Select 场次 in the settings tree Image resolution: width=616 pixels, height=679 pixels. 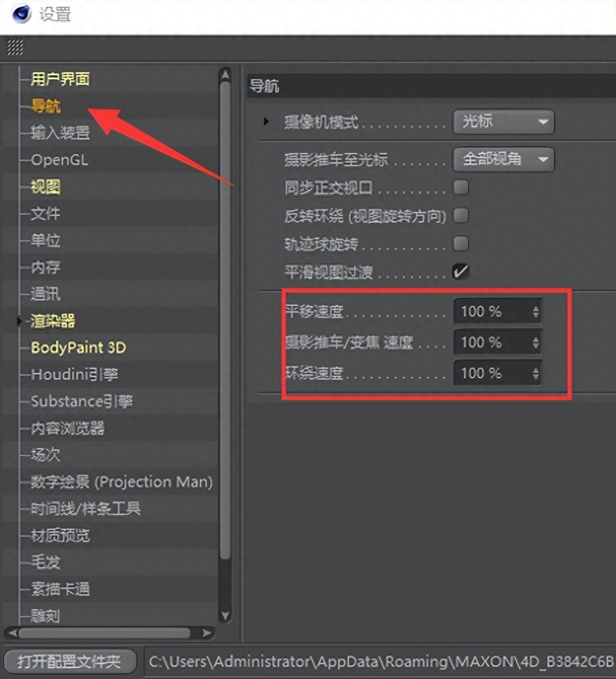coord(45,455)
